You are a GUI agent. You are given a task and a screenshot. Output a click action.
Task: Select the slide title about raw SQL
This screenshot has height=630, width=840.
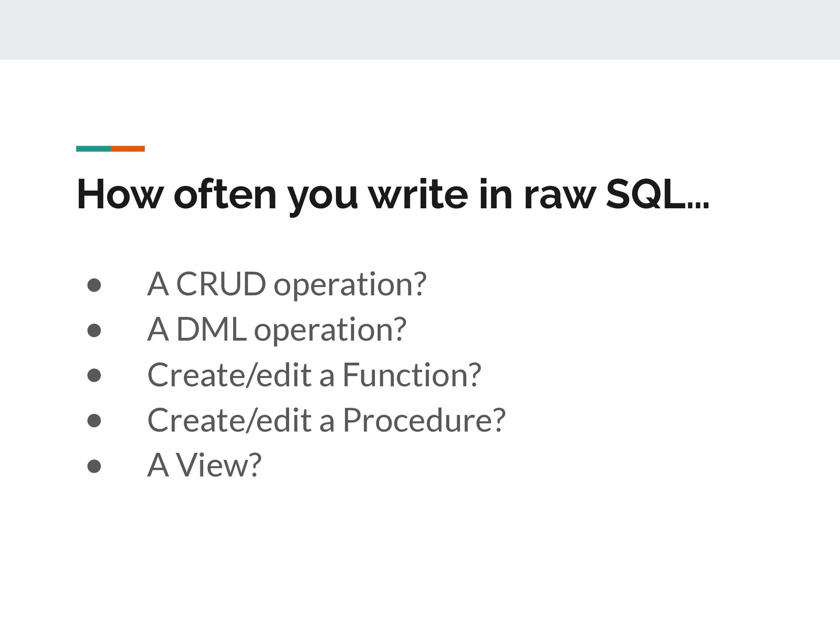(x=392, y=196)
